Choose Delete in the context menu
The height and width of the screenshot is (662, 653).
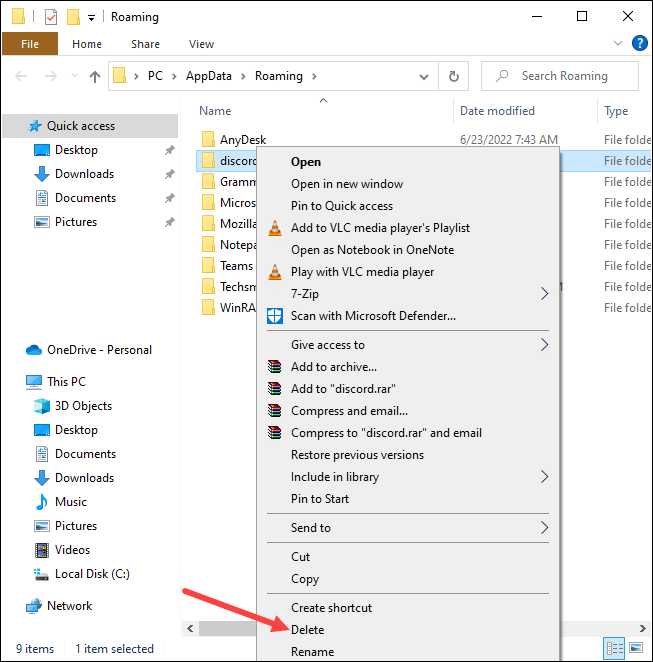click(x=308, y=630)
